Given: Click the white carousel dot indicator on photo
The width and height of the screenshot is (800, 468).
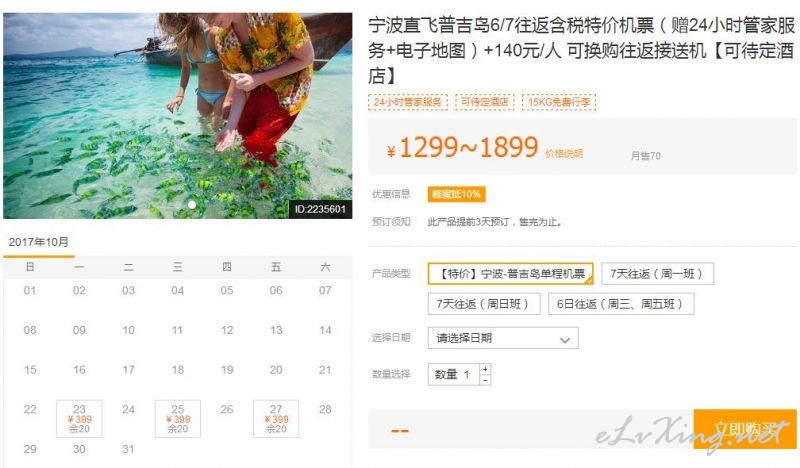Looking at the screenshot, I should (x=192, y=205).
